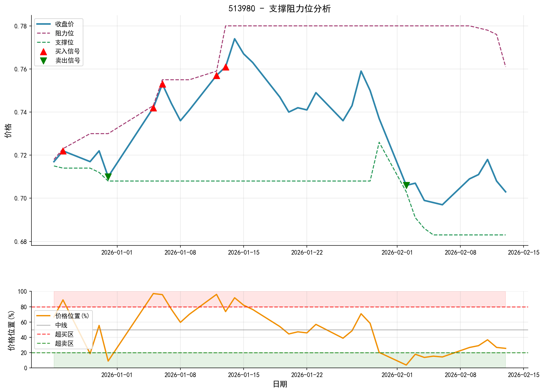Click the highest buy signal triangle on chart
The image size is (544, 392).
[226, 67]
